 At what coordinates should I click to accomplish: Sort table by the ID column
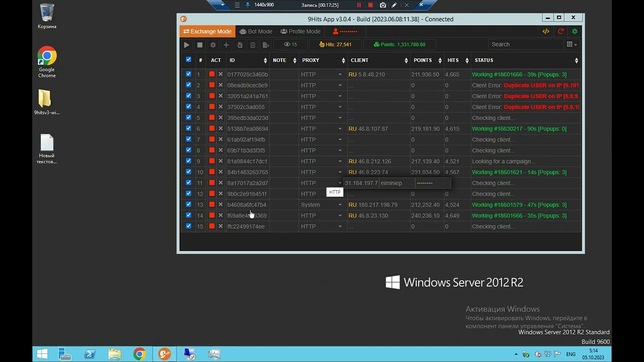248,60
